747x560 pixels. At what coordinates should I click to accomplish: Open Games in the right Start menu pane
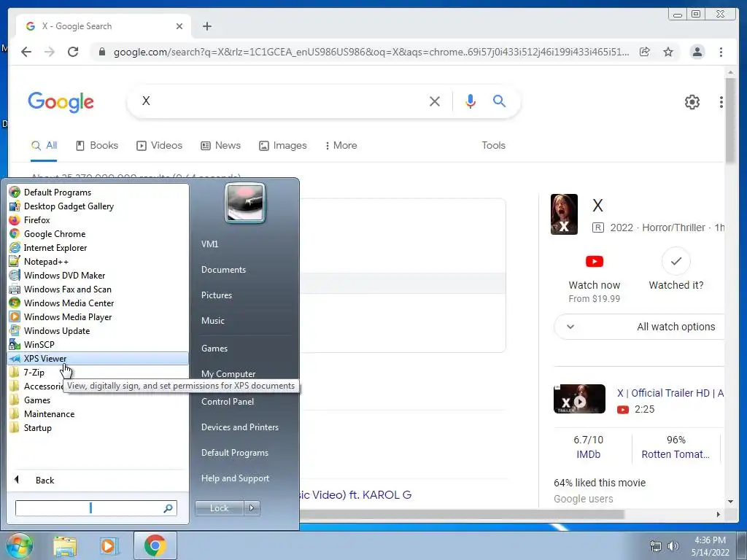[214, 348]
